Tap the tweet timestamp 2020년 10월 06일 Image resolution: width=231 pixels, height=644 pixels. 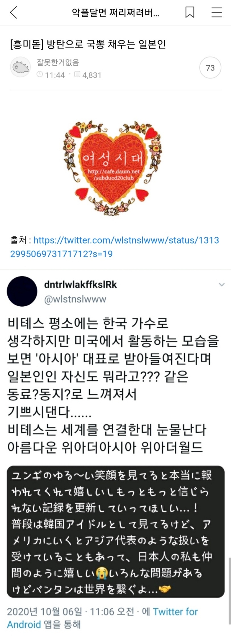(45, 612)
